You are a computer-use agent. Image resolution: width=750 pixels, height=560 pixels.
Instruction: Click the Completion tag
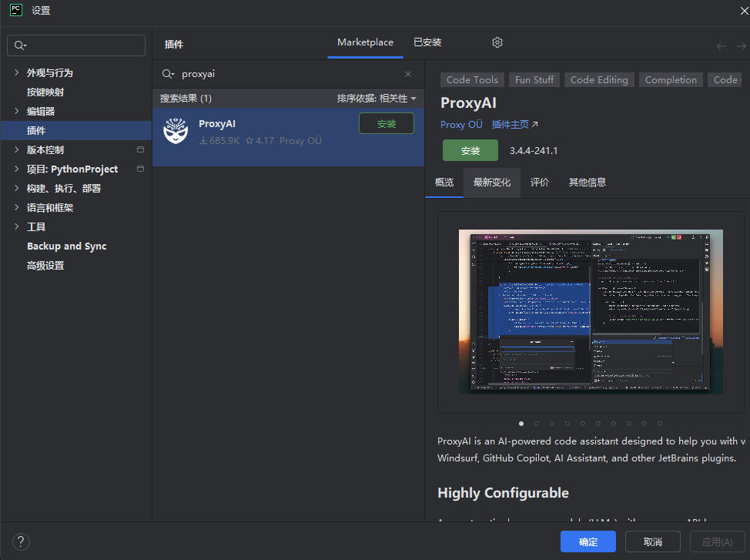[x=671, y=80]
